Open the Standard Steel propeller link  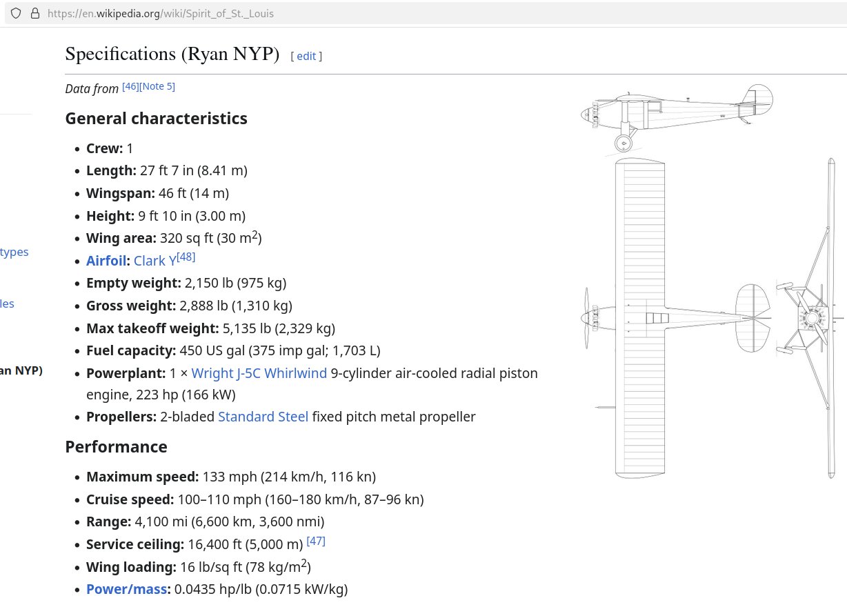click(263, 416)
